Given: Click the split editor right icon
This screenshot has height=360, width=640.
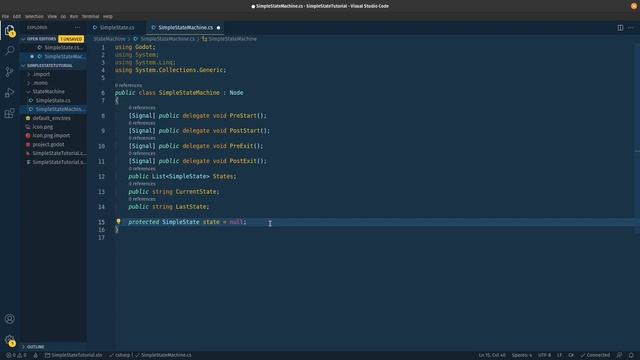Looking at the screenshot, I should coord(620,27).
